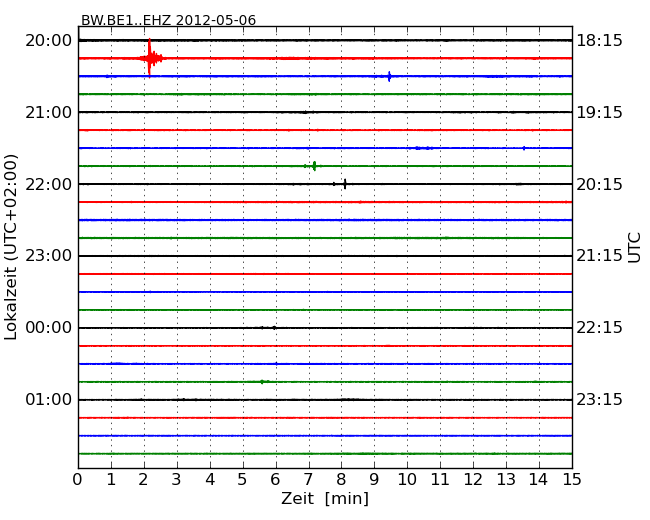This screenshot has width=650, height=520.
Task: Select the x-axis tick label 5
Action: (x=243, y=479)
